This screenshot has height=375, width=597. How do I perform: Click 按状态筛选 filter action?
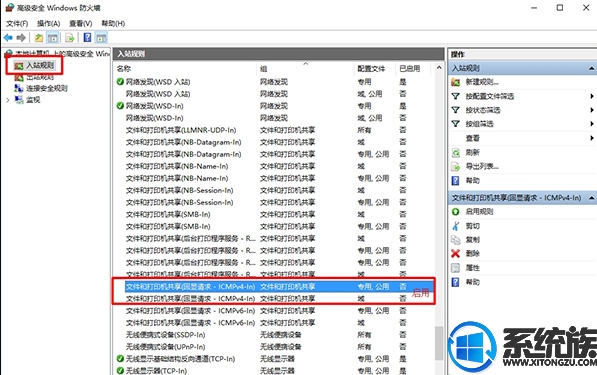click(483, 110)
